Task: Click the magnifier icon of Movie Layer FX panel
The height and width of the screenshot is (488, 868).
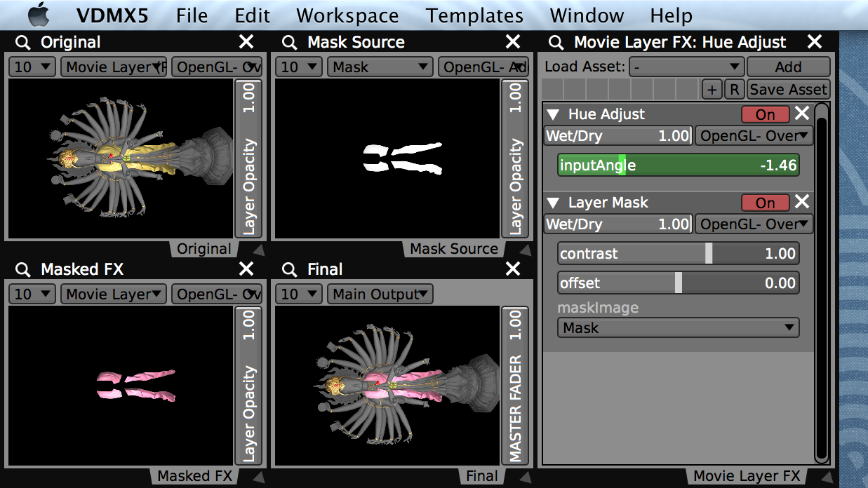Action: click(x=556, y=43)
